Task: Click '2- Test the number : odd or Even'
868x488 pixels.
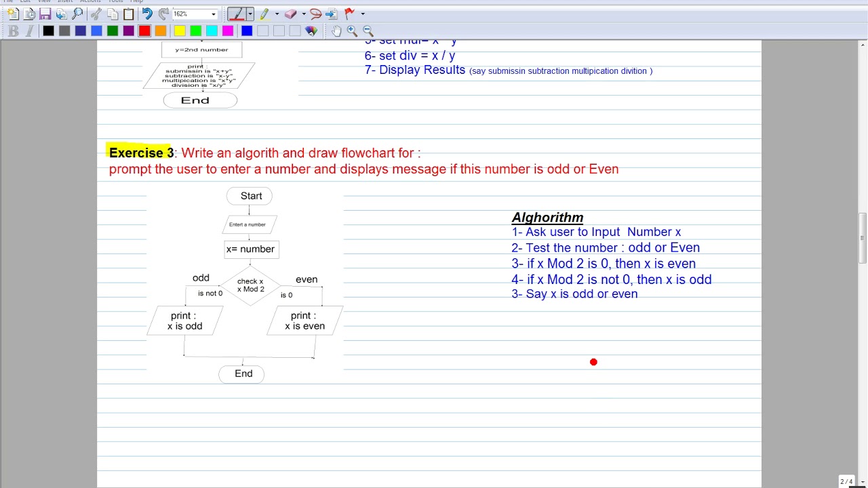Action: (x=606, y=248)
